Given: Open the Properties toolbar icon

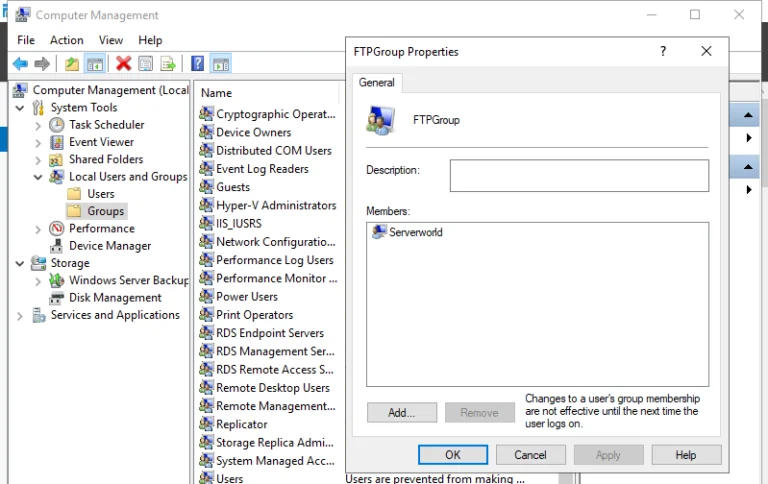Looking at the screenshot, I should (145, 64).
